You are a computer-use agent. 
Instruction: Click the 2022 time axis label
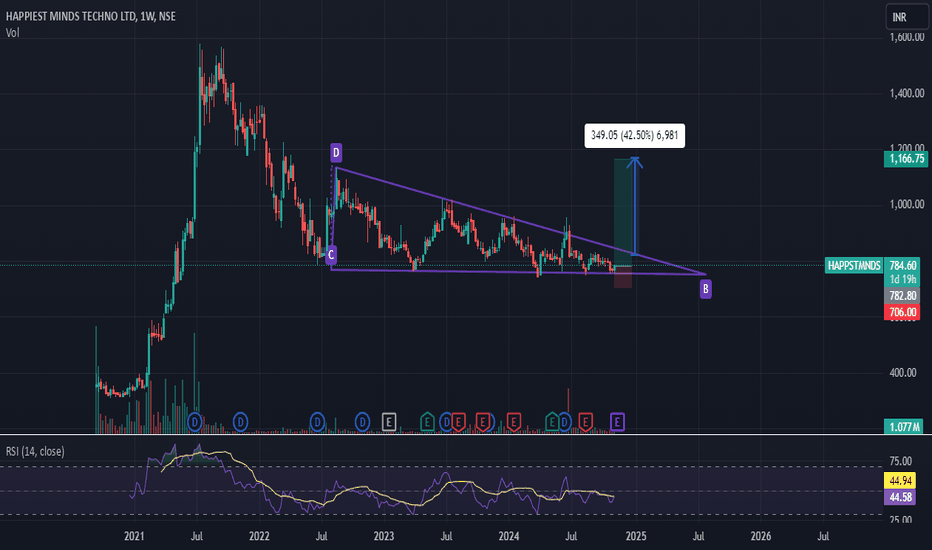(x=259, y=536)
